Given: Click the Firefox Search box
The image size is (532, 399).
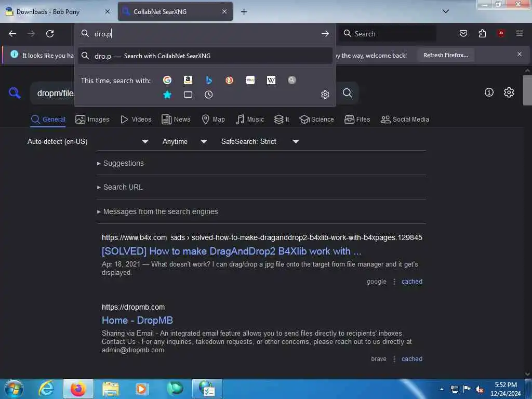Looking at the screenshot, I should click(388, 34).
